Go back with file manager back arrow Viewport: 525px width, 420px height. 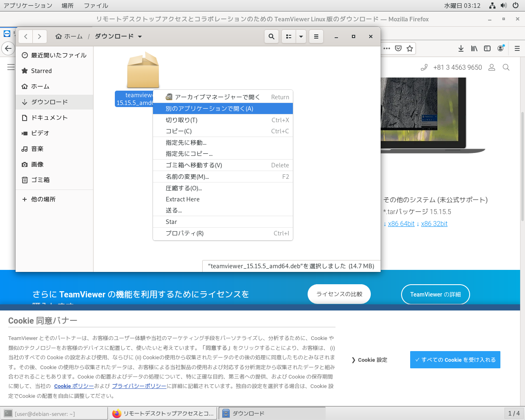[x=26, y=37]
